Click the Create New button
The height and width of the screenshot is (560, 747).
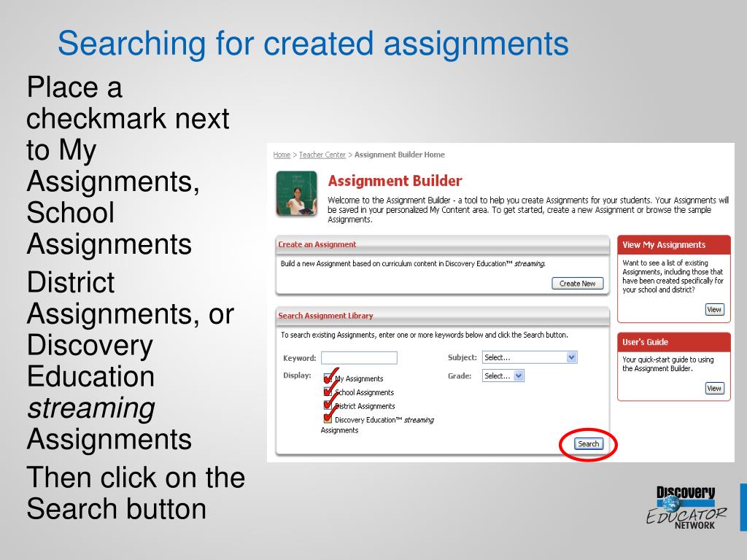[x=578, y=284]
